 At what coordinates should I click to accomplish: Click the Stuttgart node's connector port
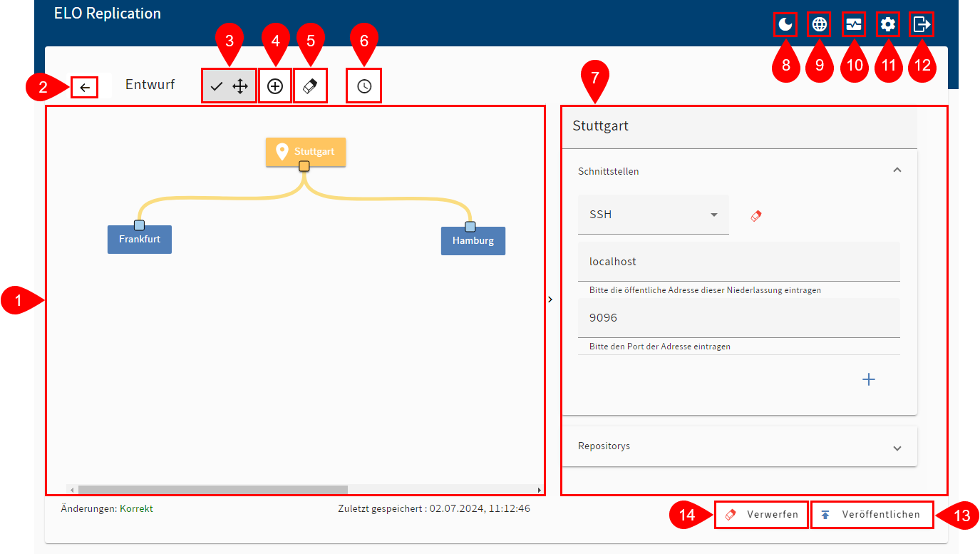[304, 166]
